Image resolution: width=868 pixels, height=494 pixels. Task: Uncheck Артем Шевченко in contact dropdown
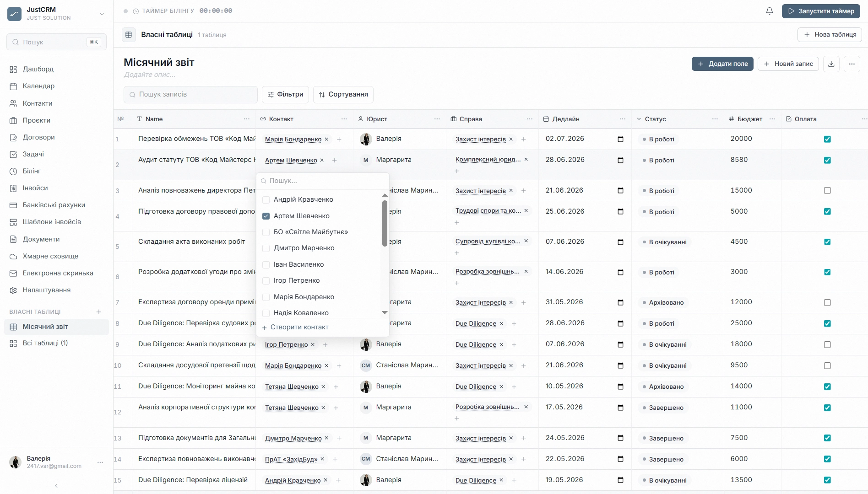click(266, 216)
